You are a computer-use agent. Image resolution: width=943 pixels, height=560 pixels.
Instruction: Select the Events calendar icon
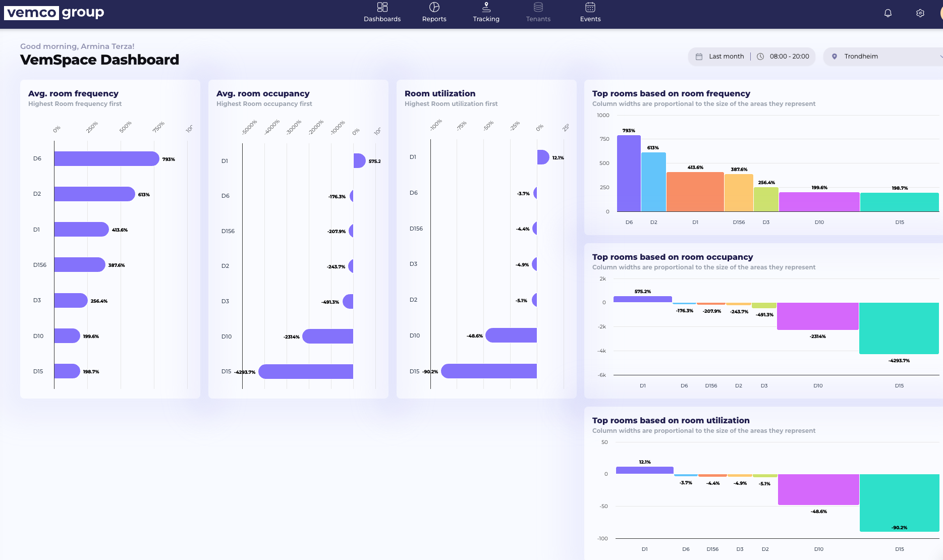[590, 7]
